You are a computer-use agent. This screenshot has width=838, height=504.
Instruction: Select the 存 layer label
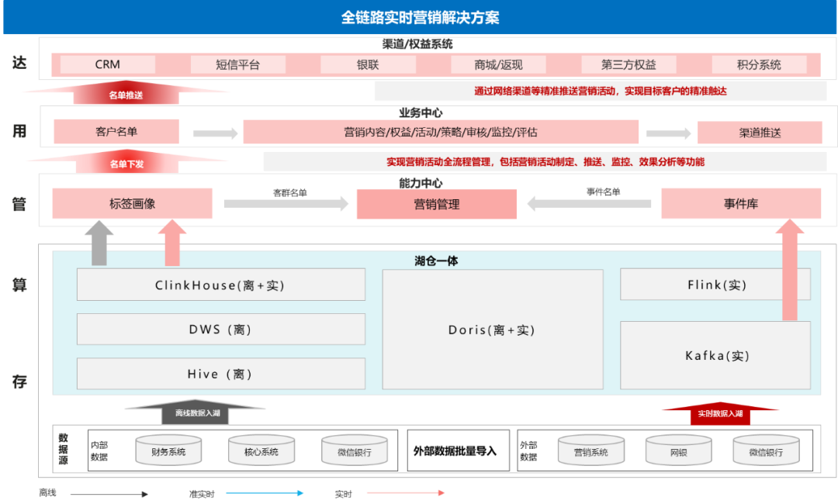[19, 381]
